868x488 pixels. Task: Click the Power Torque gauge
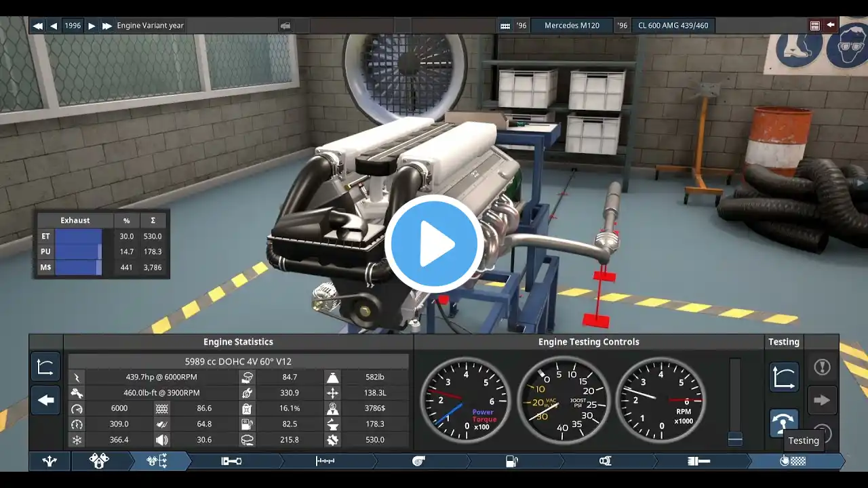point(466,401)
